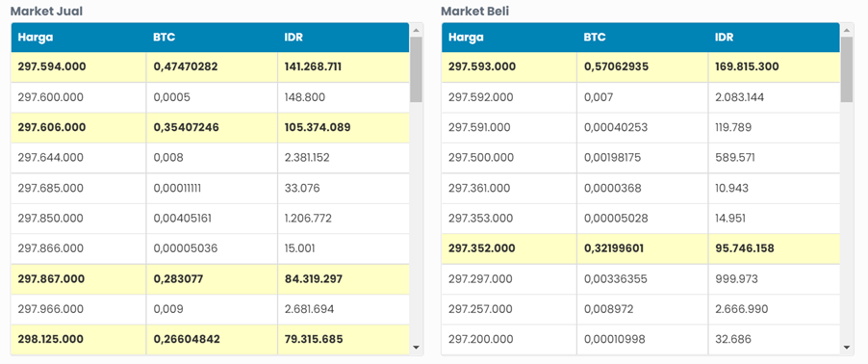Pick the sell order at 297.867.000

211,279
